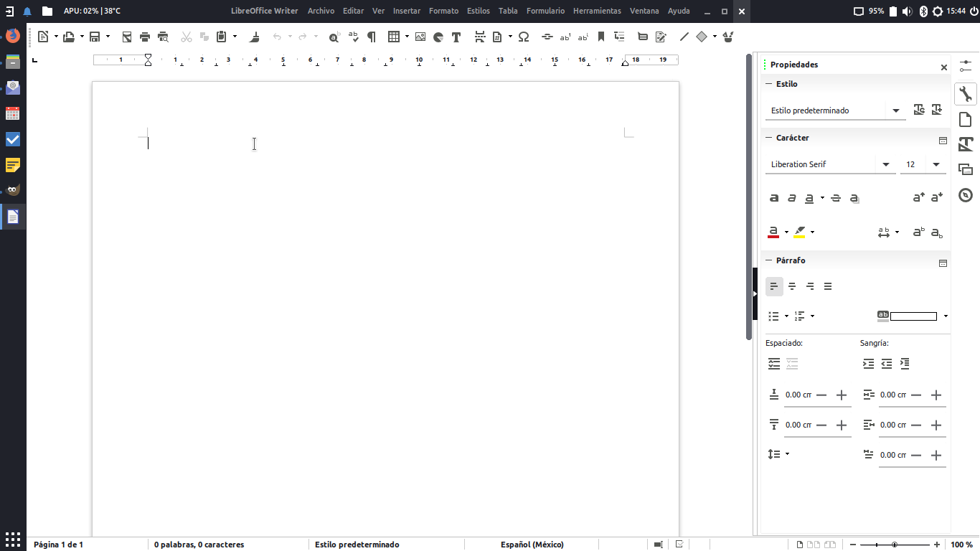980x551 pixels.
Task: Click the 100 % zoom level label
Action: pos(961,545)
